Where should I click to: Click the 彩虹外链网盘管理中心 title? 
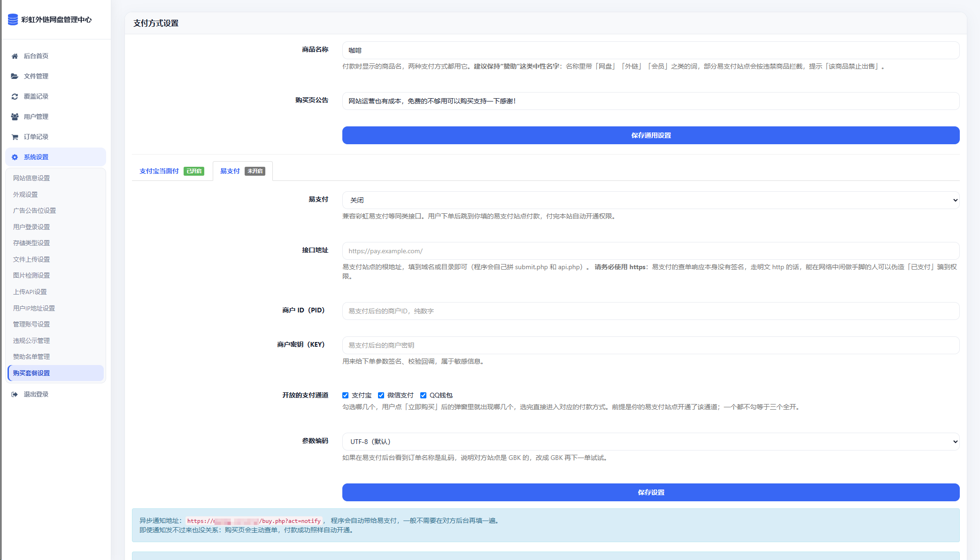pyautogui.click(x=56, y=19)
